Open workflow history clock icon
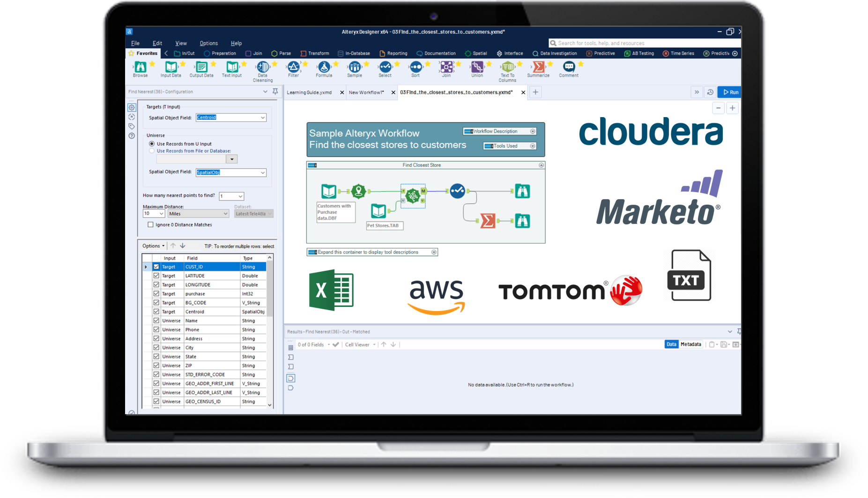Screen dimensions: 868x498 click(710, 92)
